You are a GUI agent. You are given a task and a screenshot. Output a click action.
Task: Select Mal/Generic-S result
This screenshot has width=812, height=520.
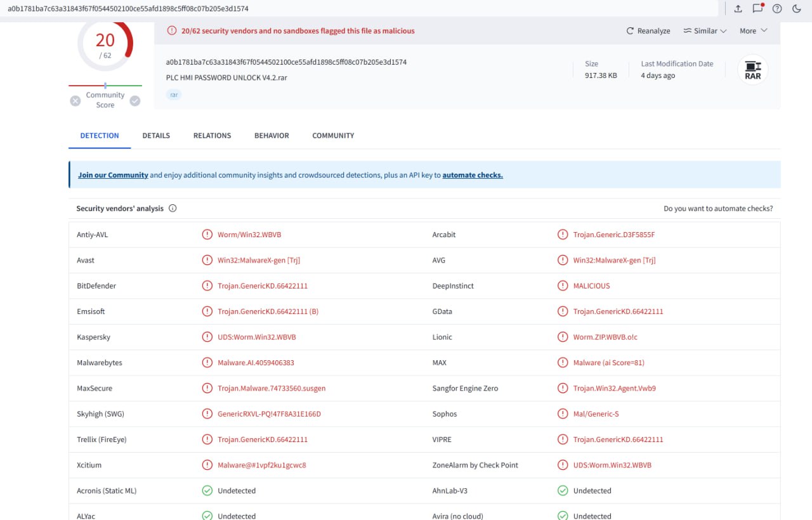pos(596,413)
